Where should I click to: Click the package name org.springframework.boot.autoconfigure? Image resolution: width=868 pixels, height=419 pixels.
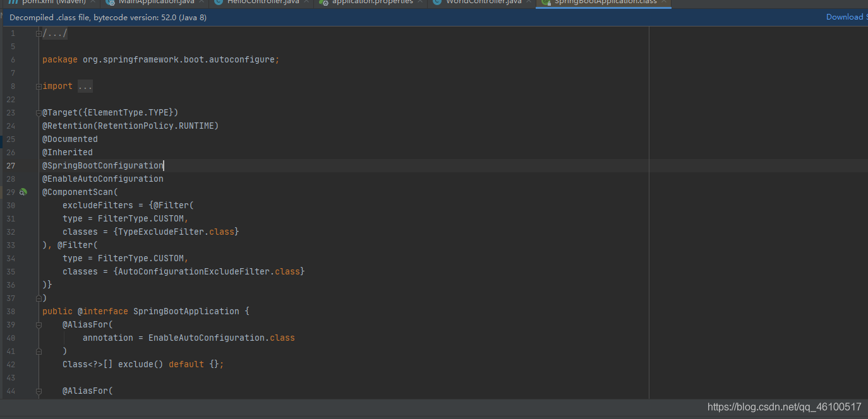click(179, 60)
